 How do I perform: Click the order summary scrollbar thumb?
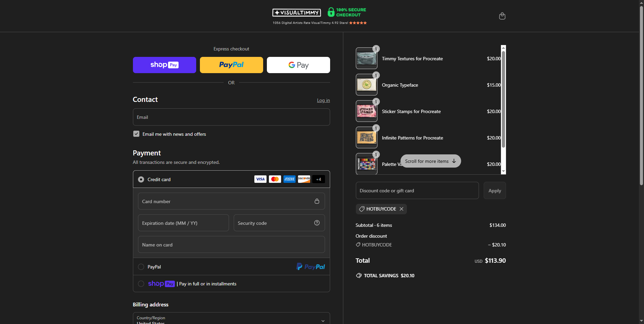[x=503, y=99]
